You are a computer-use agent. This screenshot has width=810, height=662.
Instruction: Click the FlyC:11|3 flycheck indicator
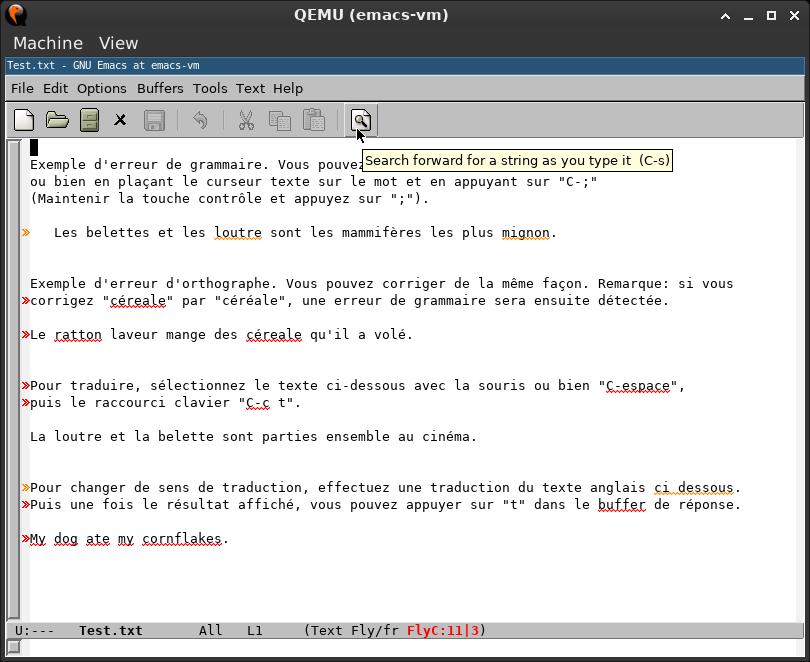[x=443, y=630]
